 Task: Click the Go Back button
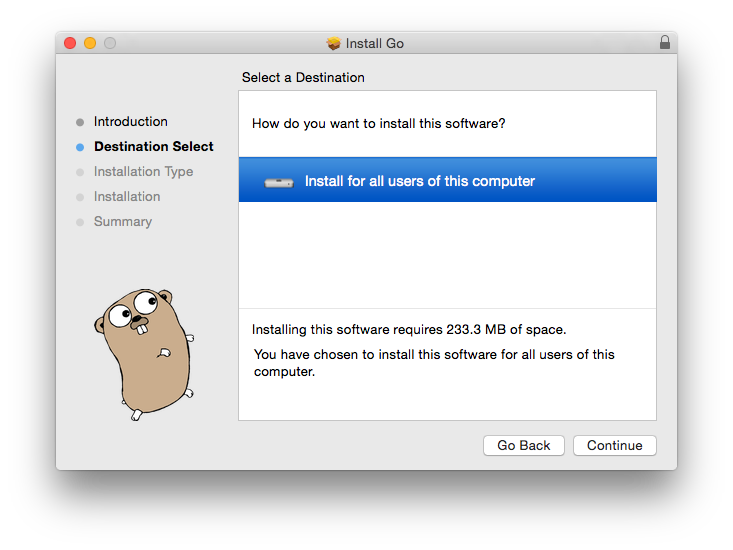[524, 445]
